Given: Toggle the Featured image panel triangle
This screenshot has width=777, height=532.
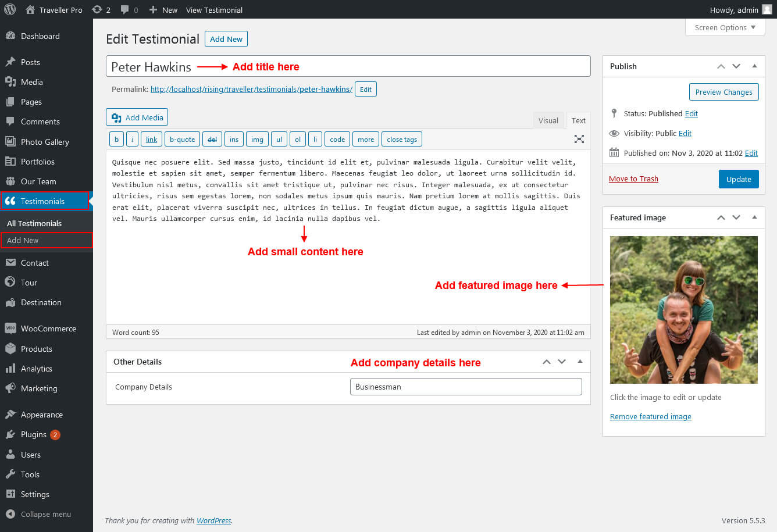Looking at the screenshot, I should coord(754,217).
